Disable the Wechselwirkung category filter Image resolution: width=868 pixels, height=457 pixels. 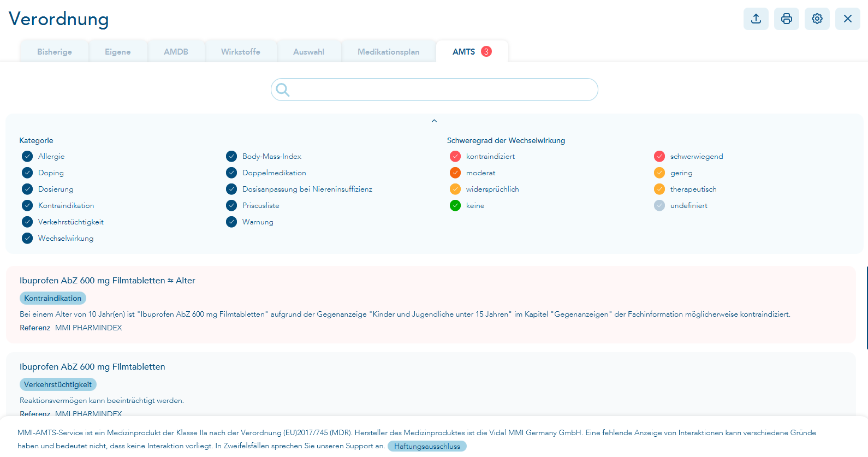27,238
